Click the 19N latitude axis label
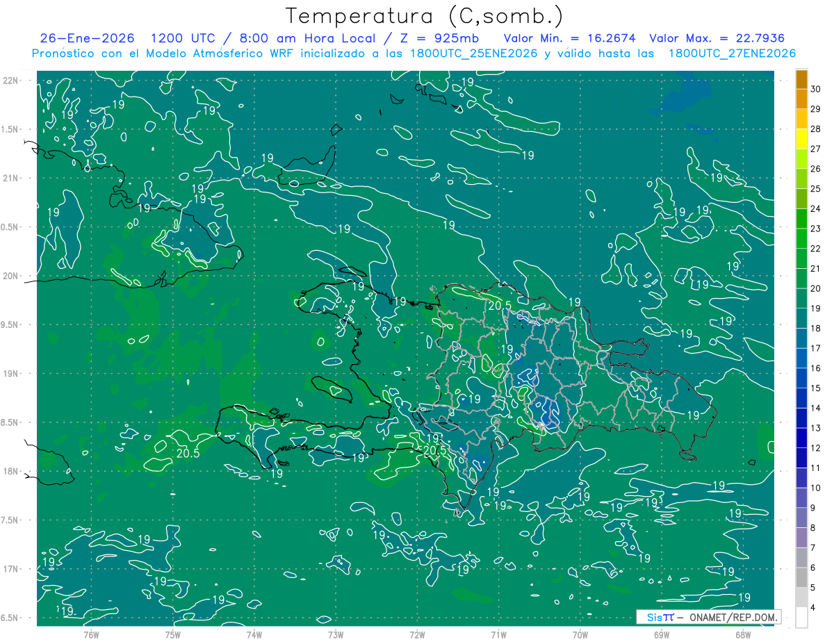Screen dimensions: 834x644 click(10, 373)
